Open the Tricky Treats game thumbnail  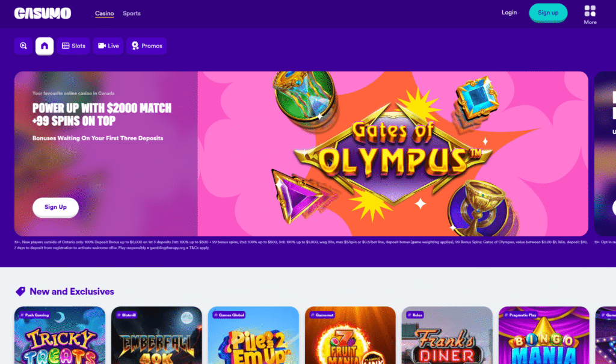(60, 335)
